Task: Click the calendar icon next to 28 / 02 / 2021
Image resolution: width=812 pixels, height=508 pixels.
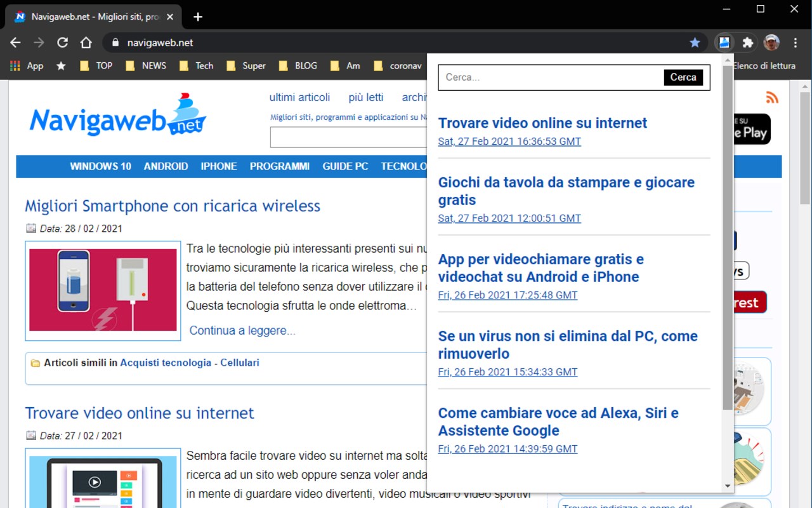Action: coord(31,228)
